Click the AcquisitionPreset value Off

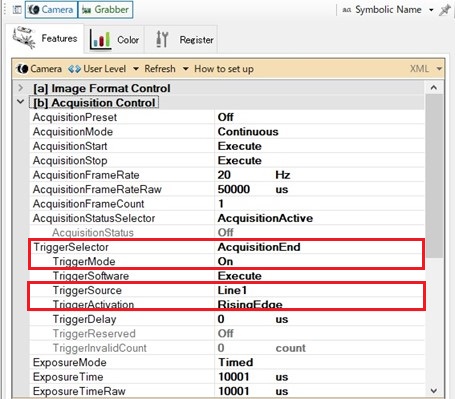226,117
